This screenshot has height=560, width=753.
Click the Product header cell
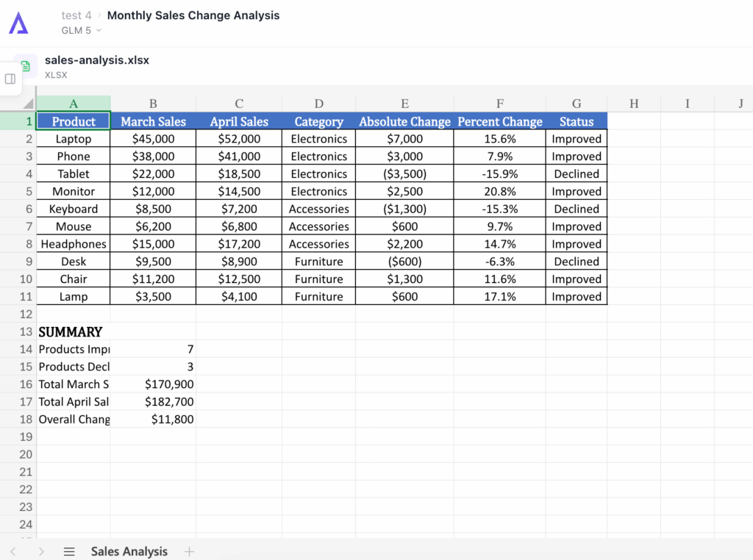point(74,121)
